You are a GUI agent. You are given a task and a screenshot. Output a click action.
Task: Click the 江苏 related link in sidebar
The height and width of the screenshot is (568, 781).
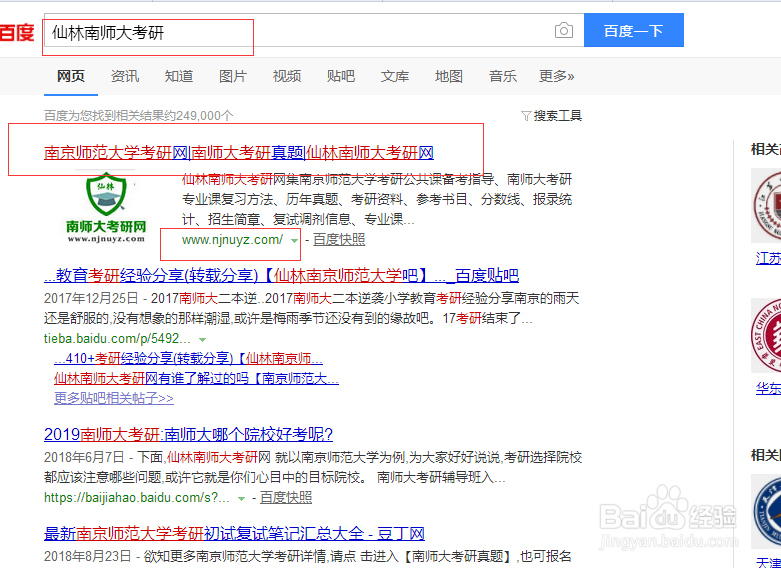[x=768, y=259]
